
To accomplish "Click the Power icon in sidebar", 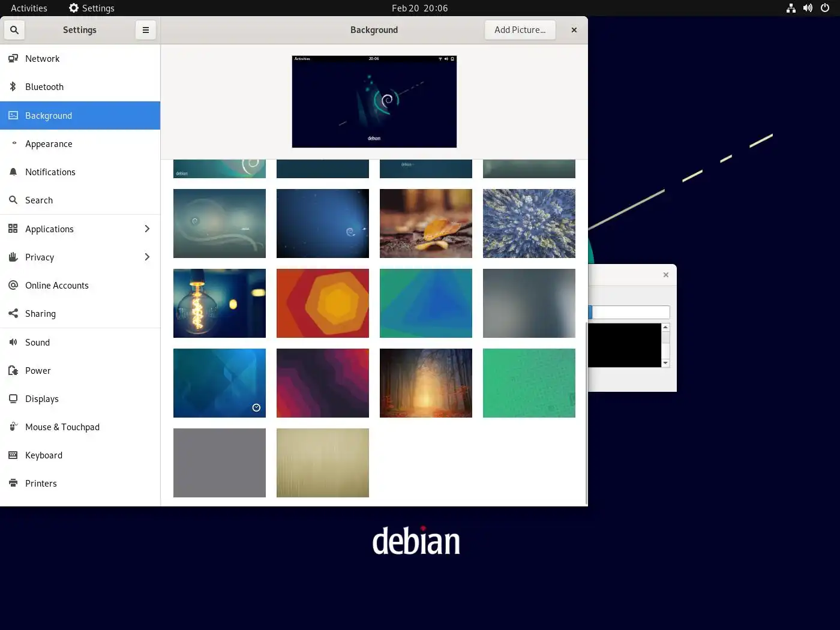I will [13, 370].
